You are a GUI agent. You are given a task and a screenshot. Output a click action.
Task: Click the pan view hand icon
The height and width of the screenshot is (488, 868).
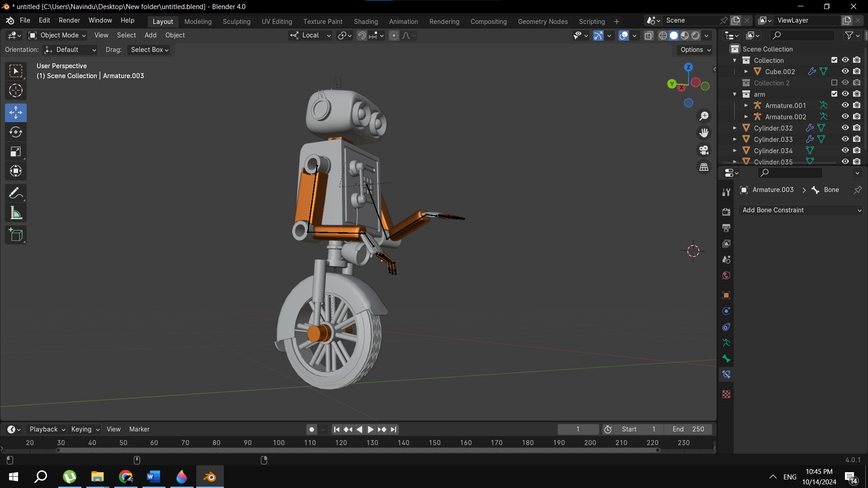[704, 133]
